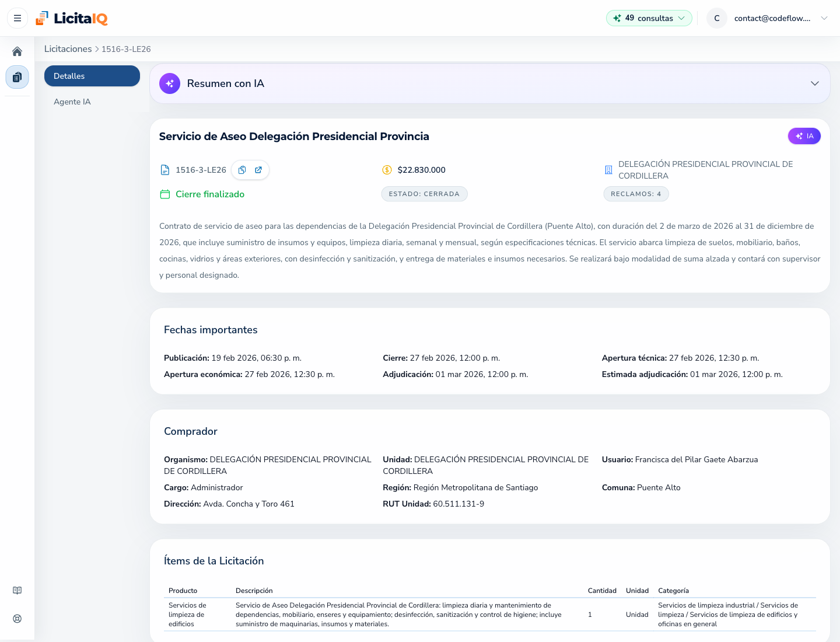Click the RECLAMOS: 4 badge
840x642 pixels.
(636, 194)
